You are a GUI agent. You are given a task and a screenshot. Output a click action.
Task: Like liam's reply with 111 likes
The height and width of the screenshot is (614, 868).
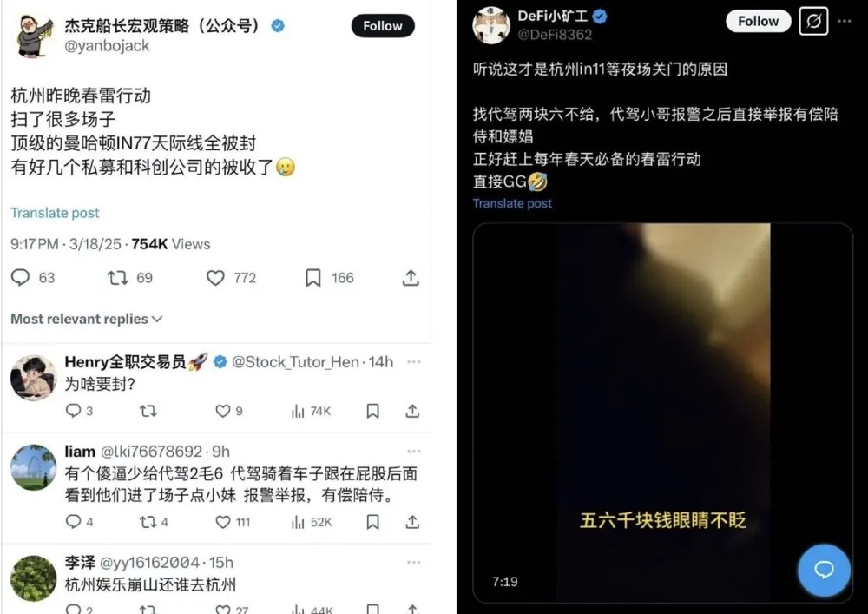pyautogui.click(x=222, y=522)
